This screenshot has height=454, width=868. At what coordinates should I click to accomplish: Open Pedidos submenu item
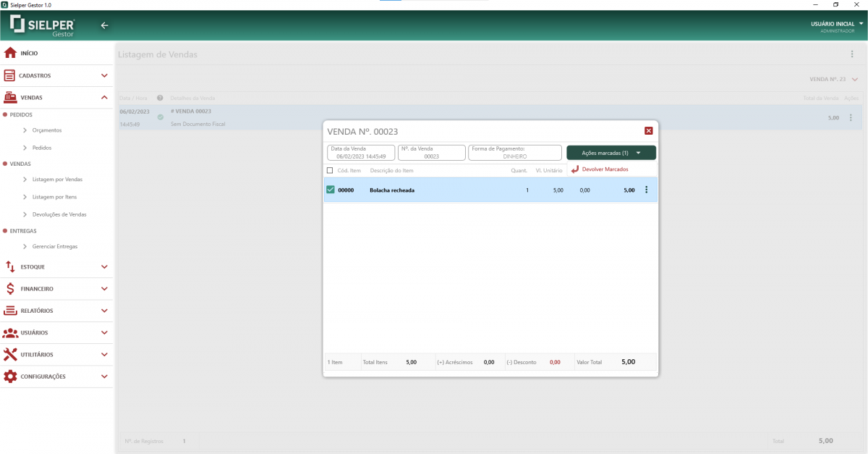point(42,148)
